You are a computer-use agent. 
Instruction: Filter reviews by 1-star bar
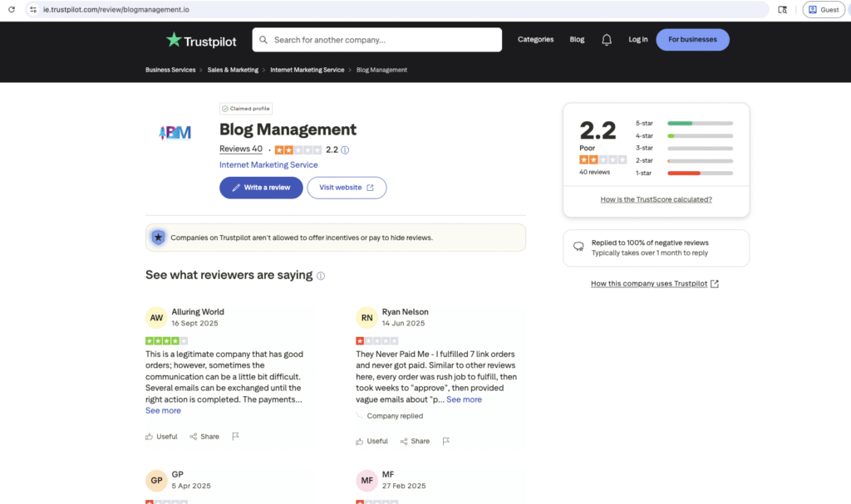(700, 173)
